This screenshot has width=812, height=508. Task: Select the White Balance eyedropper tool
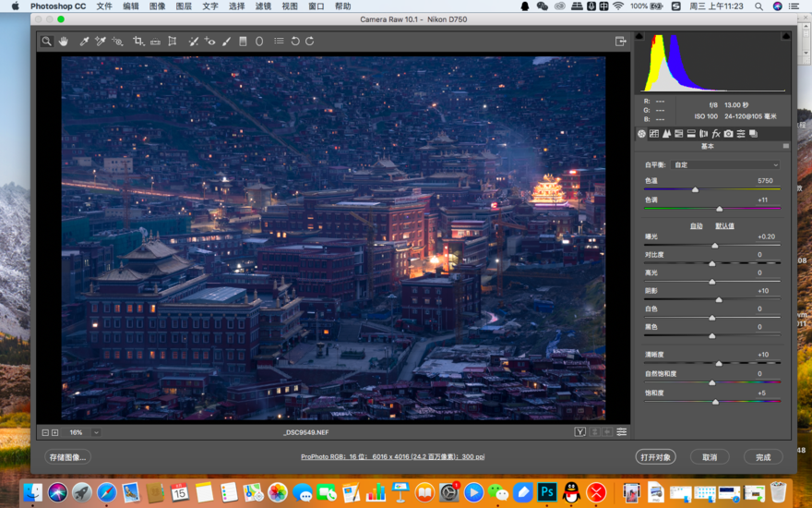coord(84,42)
